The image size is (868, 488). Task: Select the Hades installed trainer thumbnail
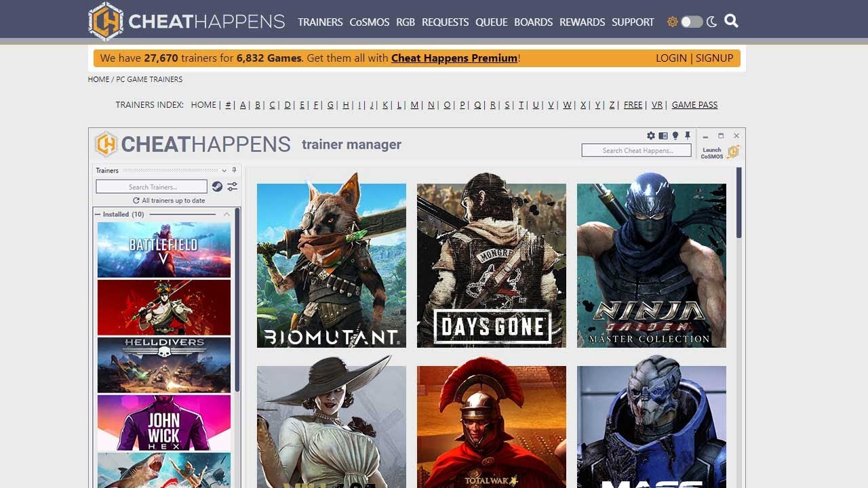pos(164,308)
